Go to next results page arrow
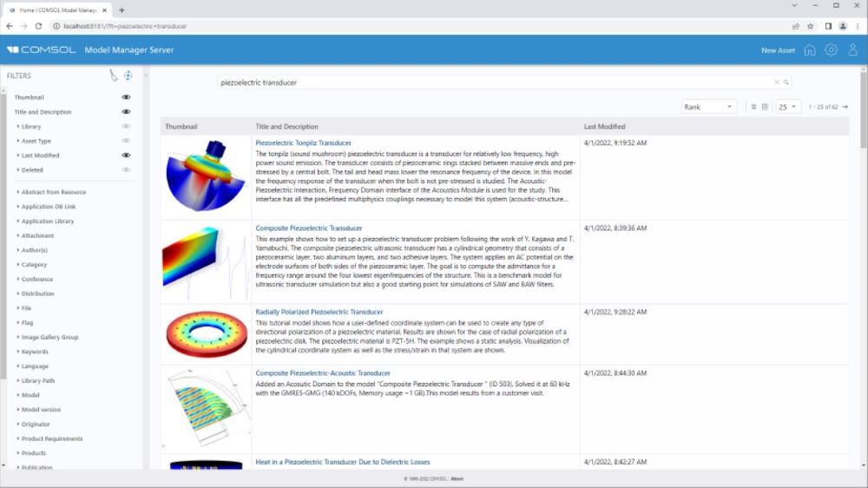The height and width of the screenshot is (488, 868). [x=845, y=107]
